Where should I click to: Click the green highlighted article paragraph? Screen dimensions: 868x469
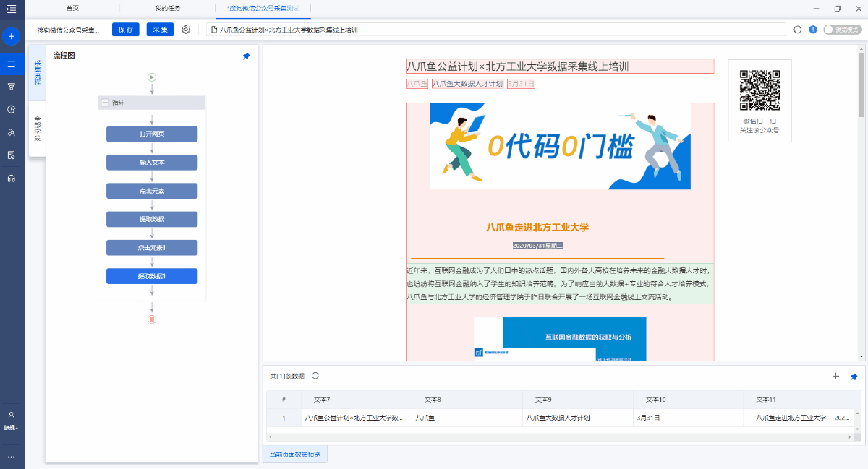tap(560, 283)
